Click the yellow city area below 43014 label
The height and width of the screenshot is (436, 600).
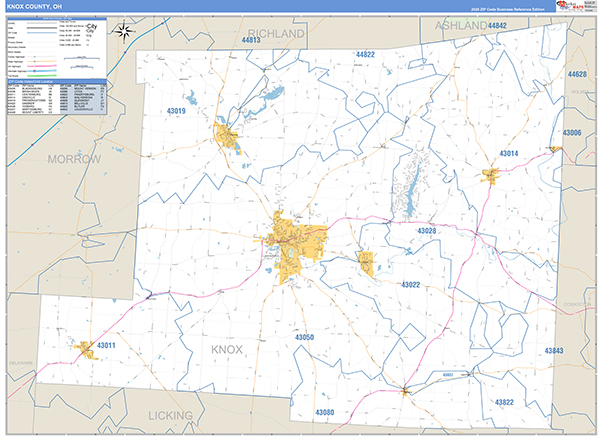pos(491,176)
